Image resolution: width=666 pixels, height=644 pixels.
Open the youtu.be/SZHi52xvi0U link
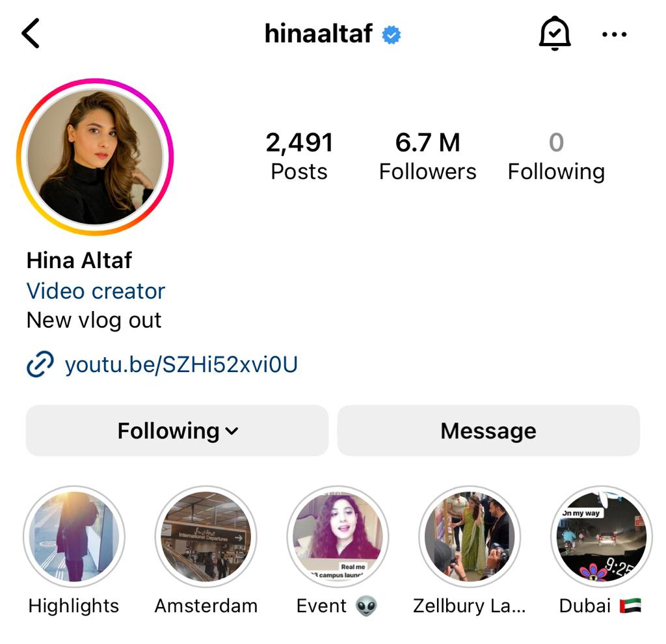(181, 364)
